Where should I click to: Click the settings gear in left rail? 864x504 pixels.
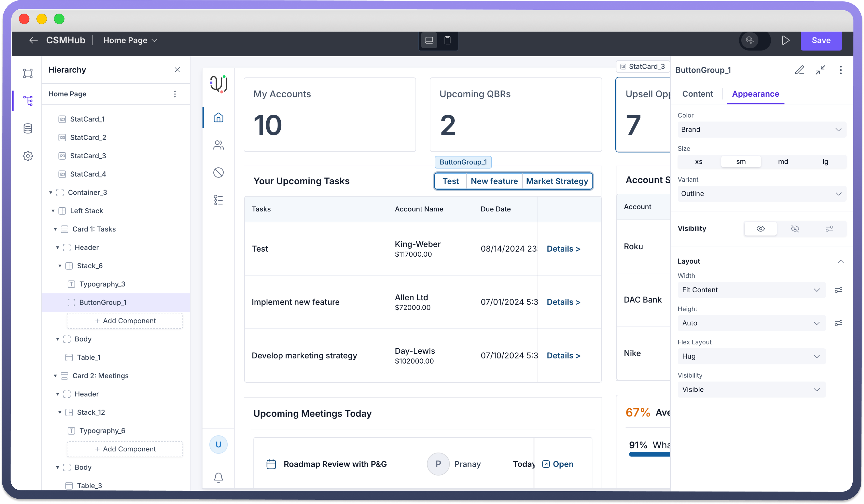(28, 156)
